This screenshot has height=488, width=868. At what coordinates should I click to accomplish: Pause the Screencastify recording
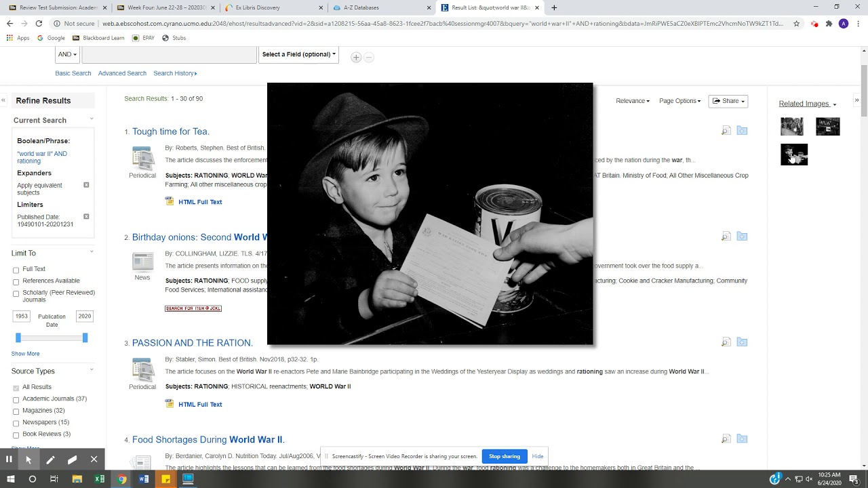[9, 460]
